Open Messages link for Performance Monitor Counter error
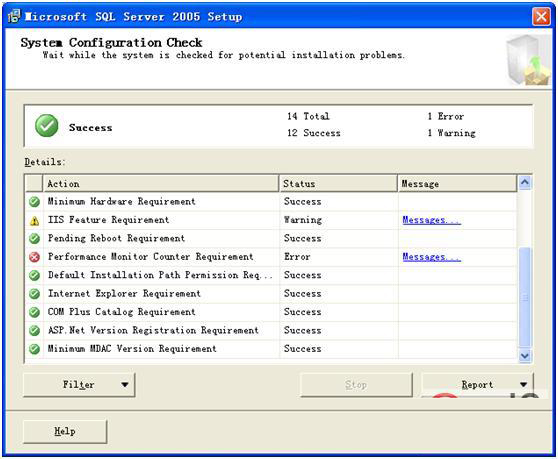This screenshot has height=459, width=558. tap(431, 257)
